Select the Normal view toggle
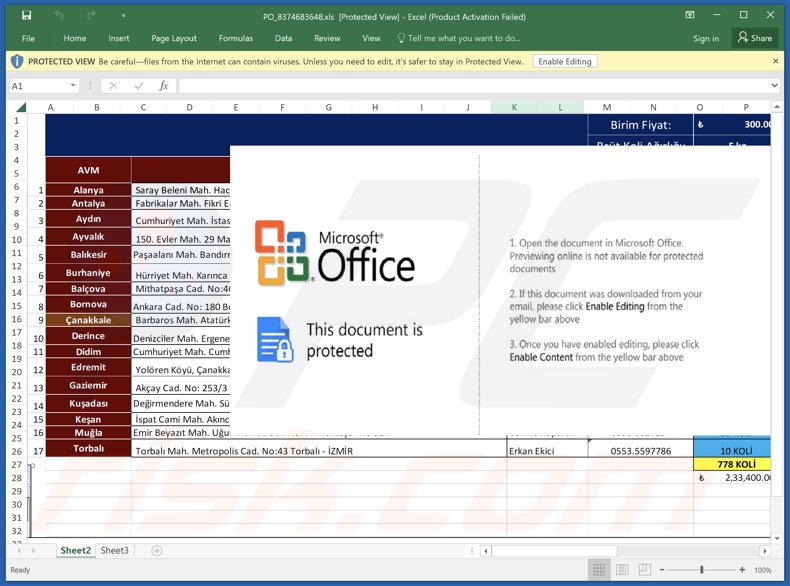Screen dimensions: 790x586 599,570
